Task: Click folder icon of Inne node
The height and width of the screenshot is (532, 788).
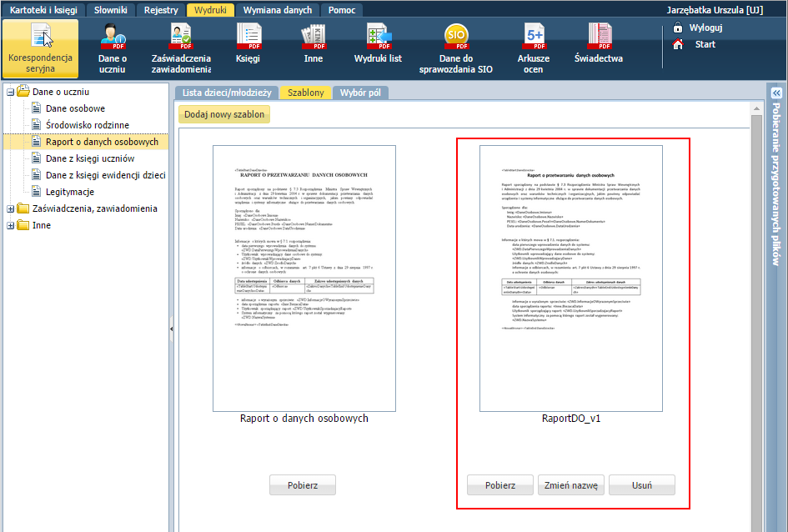Action: [23, 225]
